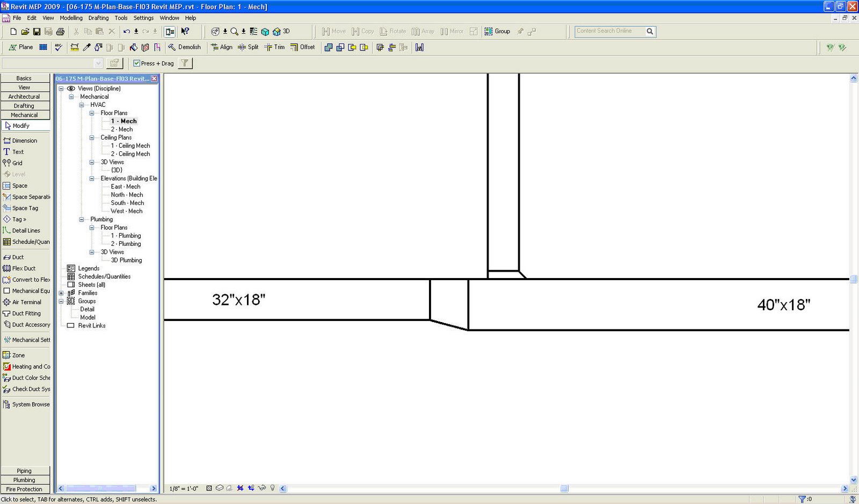Viewport: 859px width, 504px height.
Task: Open the System Browser
Action: tap(26, 405)
